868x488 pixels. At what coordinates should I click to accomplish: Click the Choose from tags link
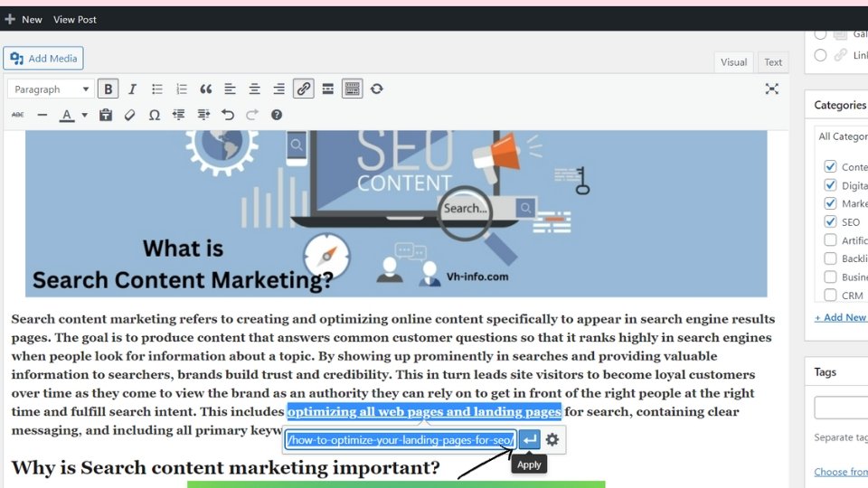(840, 472)
